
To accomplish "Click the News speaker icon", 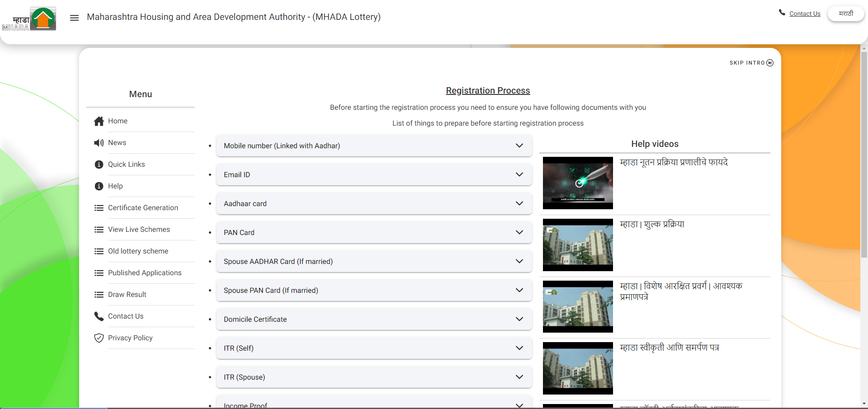I will click(x=99, y=143).
